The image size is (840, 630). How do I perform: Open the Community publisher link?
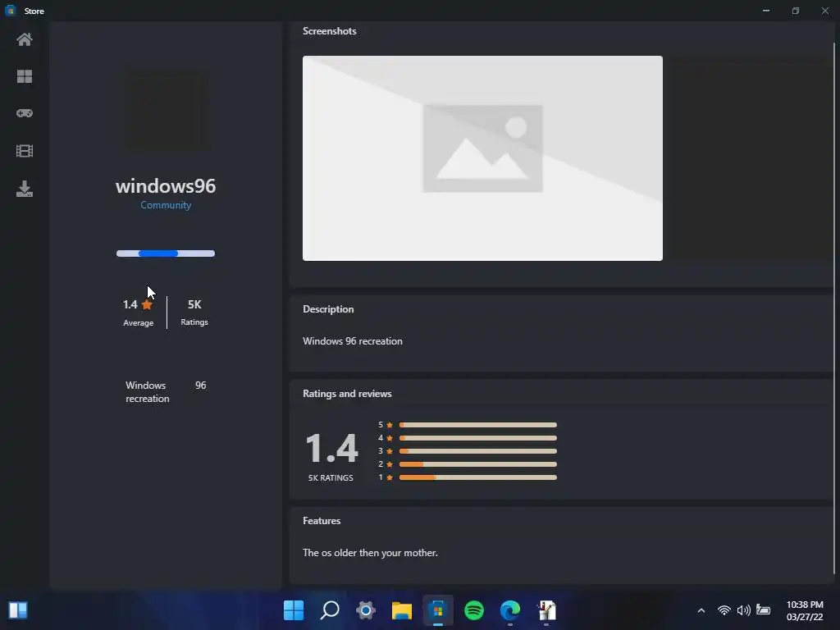click(x=166, y=205)
